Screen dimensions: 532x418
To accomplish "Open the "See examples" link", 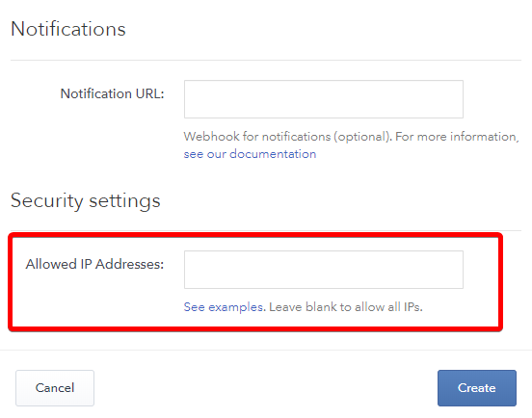I will click(x=224, y=307).
